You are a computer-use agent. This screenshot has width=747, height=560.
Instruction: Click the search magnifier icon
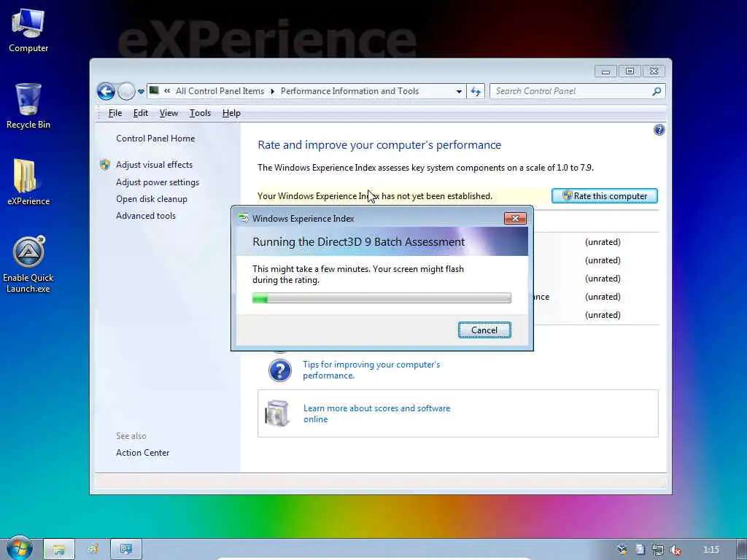(x=657, y=91)
